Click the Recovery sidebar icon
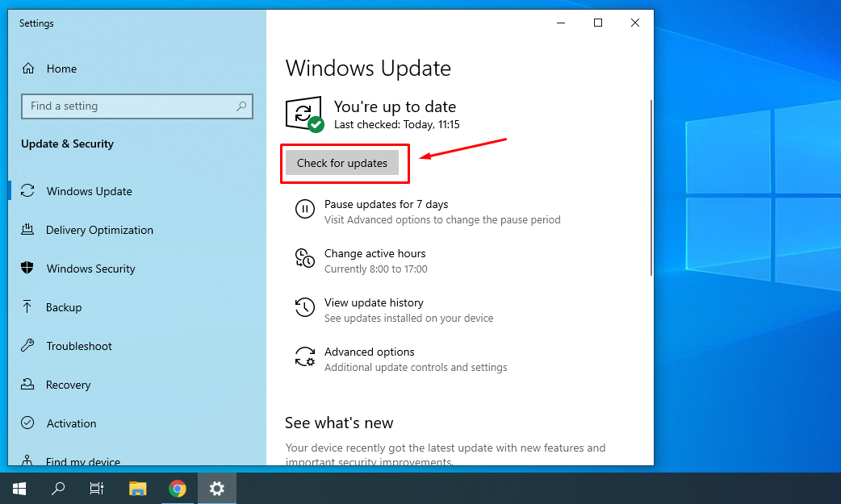841x504 pixels. click(x=27, y=384)
